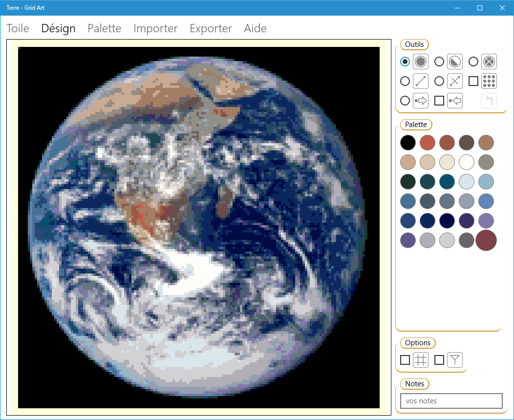
Task: Pick the light sky blue swatch
Action: point(486,182)
